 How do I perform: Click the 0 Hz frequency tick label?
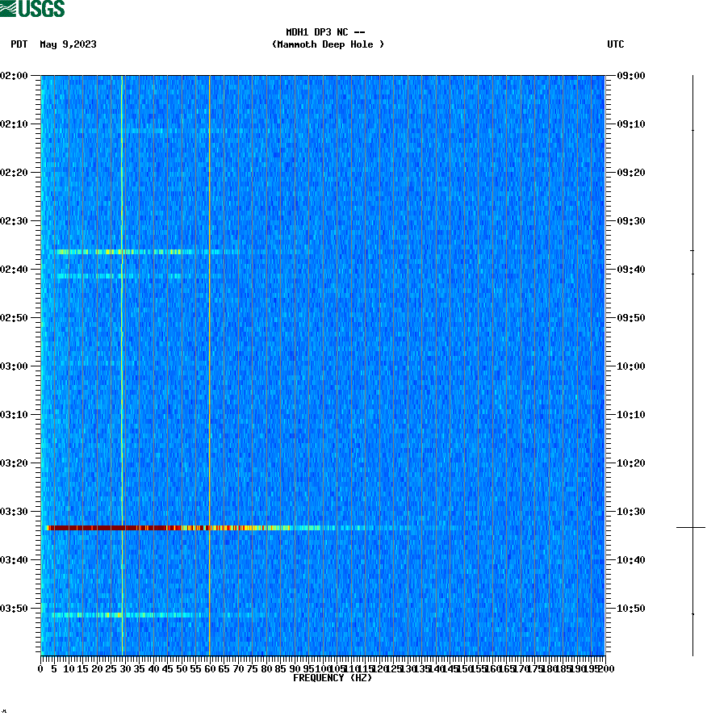tap(40, 668)
